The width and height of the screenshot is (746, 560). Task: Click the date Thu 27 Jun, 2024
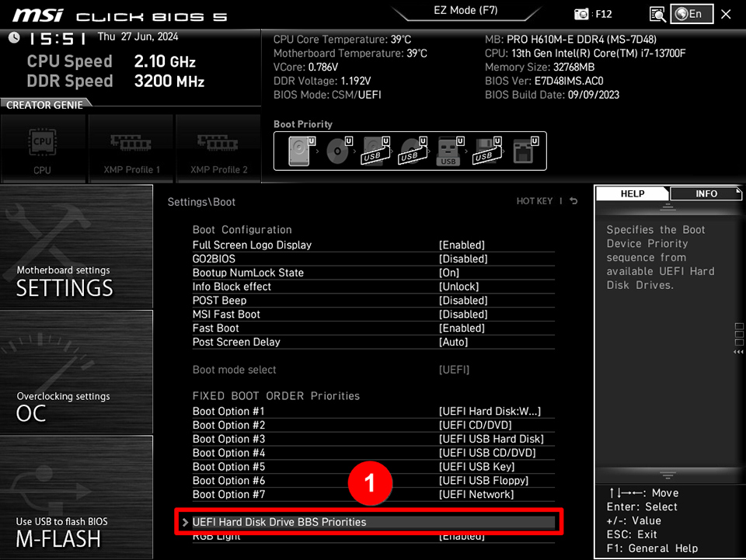138,37
